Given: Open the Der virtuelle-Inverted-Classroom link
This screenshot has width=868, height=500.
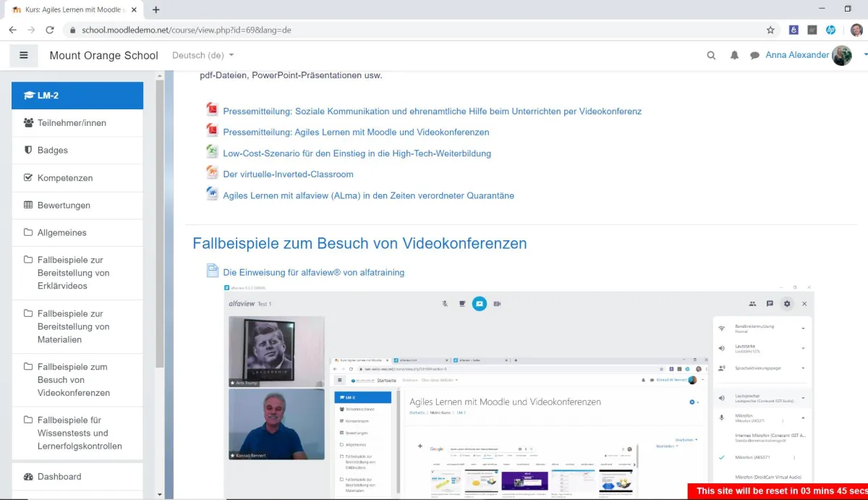Looking at the screenshot, I should click(288, 174).
